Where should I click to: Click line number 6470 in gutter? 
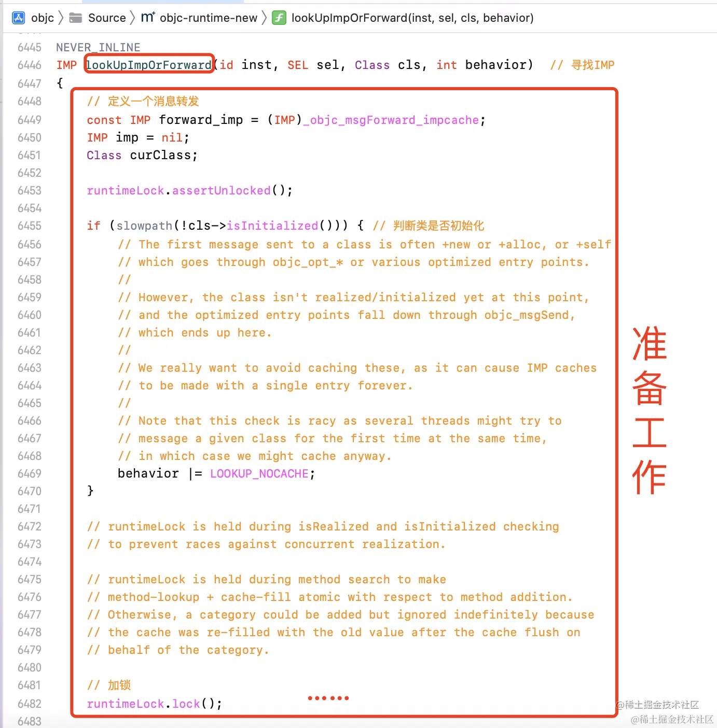tap(30, 491)
